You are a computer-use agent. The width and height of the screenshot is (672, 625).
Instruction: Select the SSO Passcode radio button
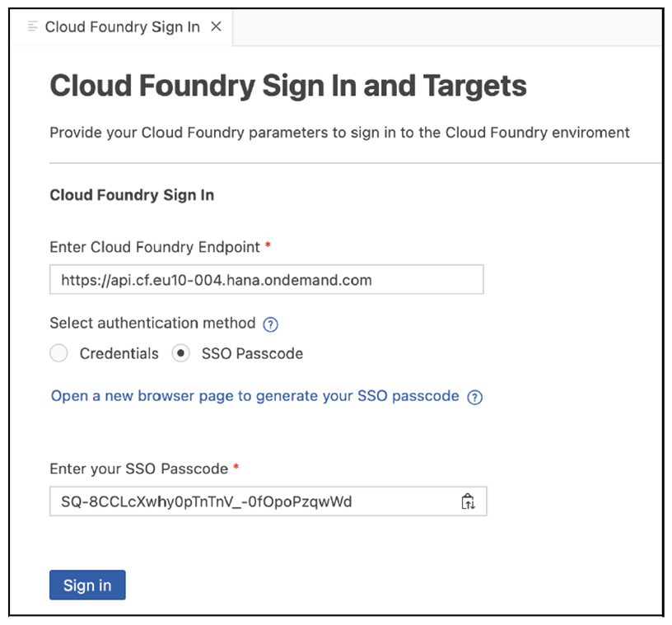click(x=181, y=353)
